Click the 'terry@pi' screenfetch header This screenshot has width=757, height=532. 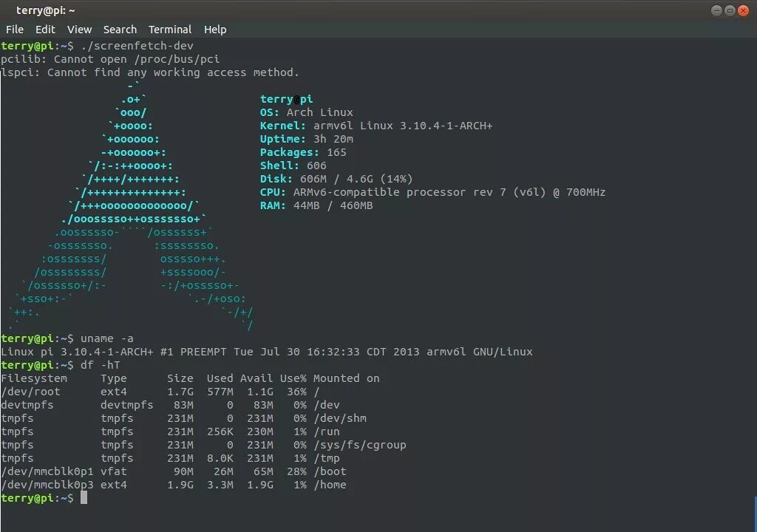[x=286, y=99]
